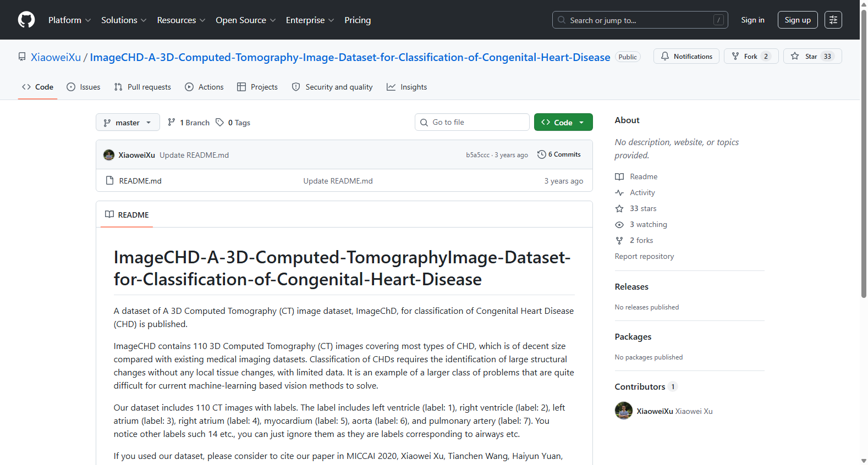Expand the Platform menu
Image resolution: width=868 pixels, height=465 pixels.
point(69,20)
